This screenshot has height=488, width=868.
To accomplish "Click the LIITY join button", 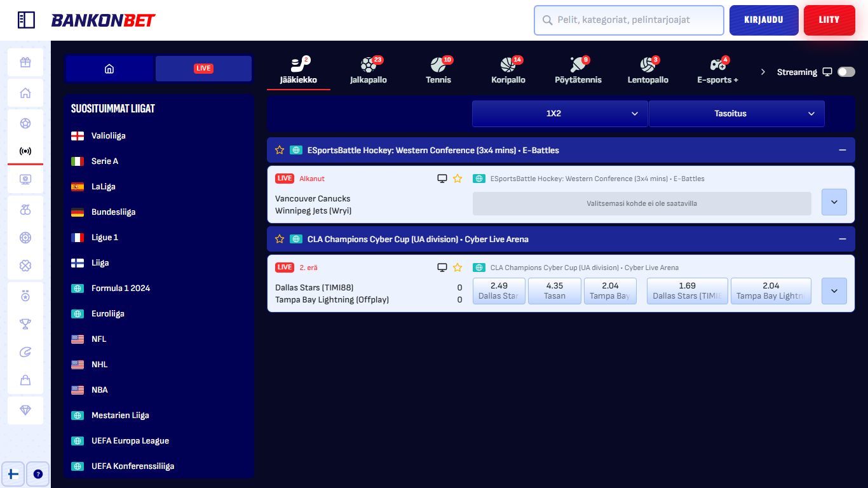I will pos(829,20).
